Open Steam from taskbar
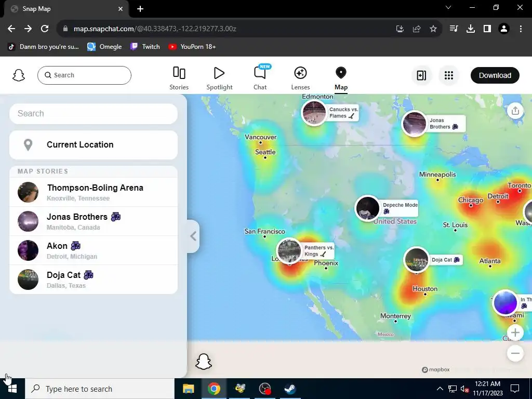This screenshot has width=532, height=399. (290, 389)
